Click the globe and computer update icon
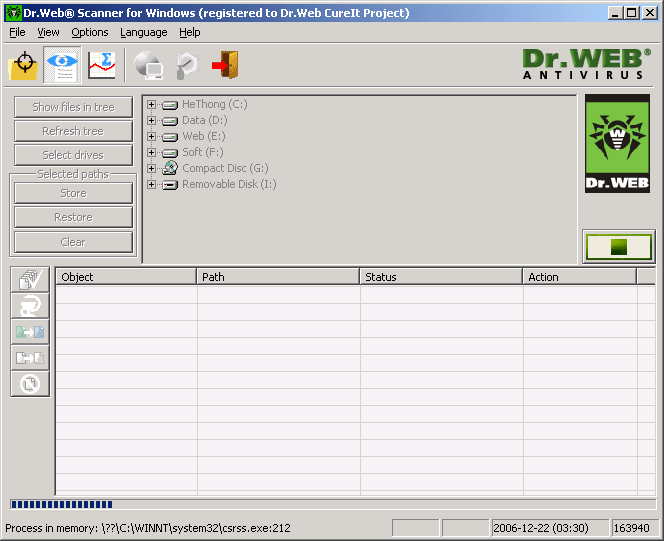This screenshot has width=664, height=541. (x=149, y=65)
